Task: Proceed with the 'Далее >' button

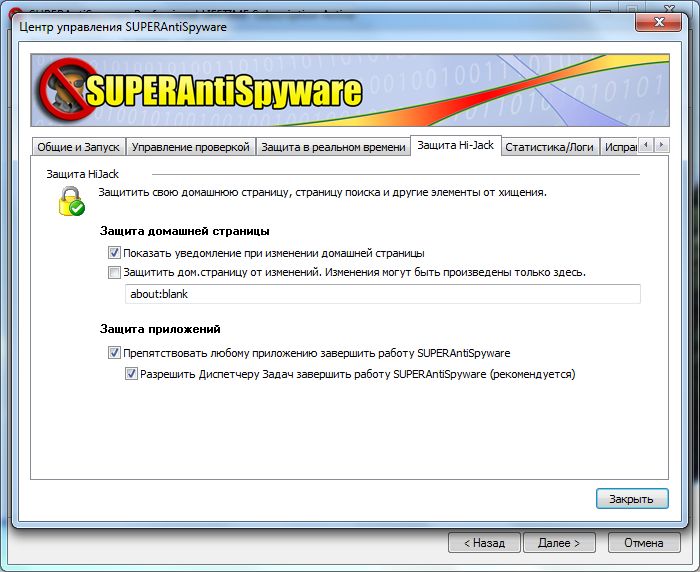Action: click(x=559, y=543)
